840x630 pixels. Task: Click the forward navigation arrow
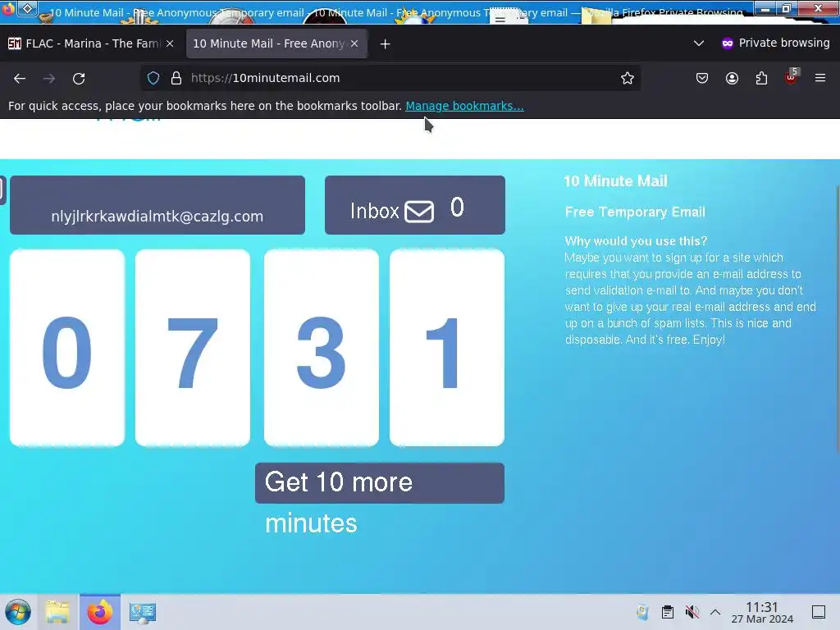click(49, 78)
